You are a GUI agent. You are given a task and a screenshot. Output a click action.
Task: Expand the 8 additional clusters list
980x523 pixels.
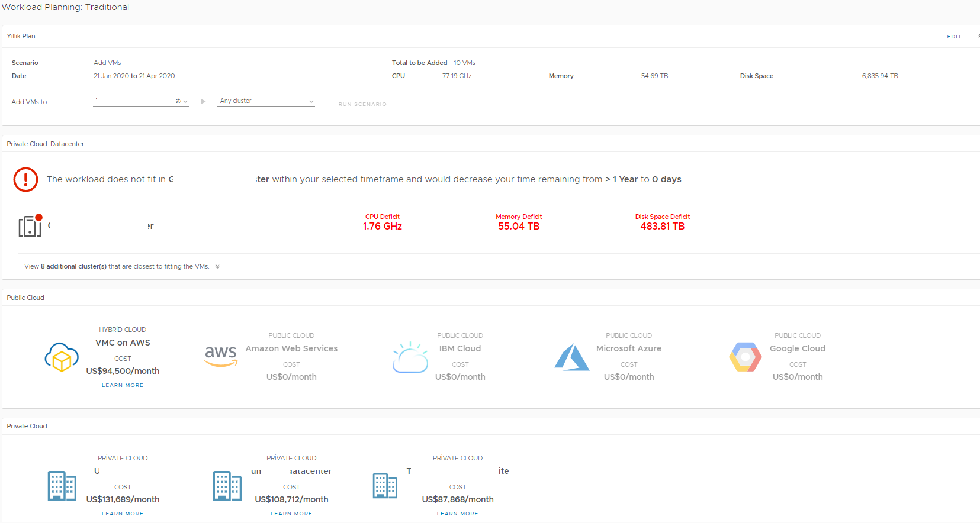[217, 267]
